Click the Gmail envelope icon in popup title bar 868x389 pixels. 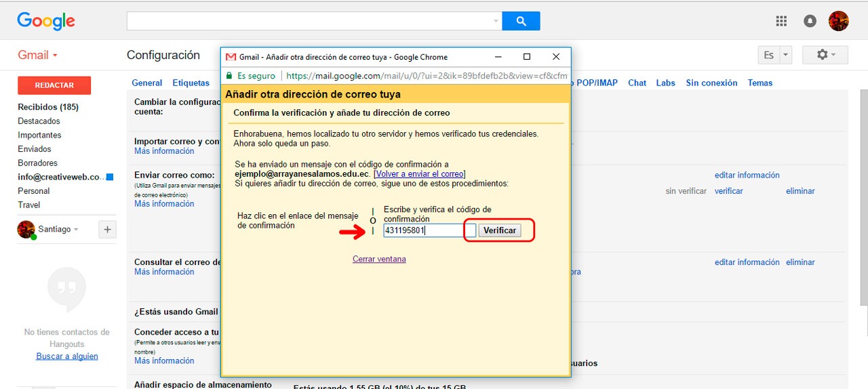point(231,57)
